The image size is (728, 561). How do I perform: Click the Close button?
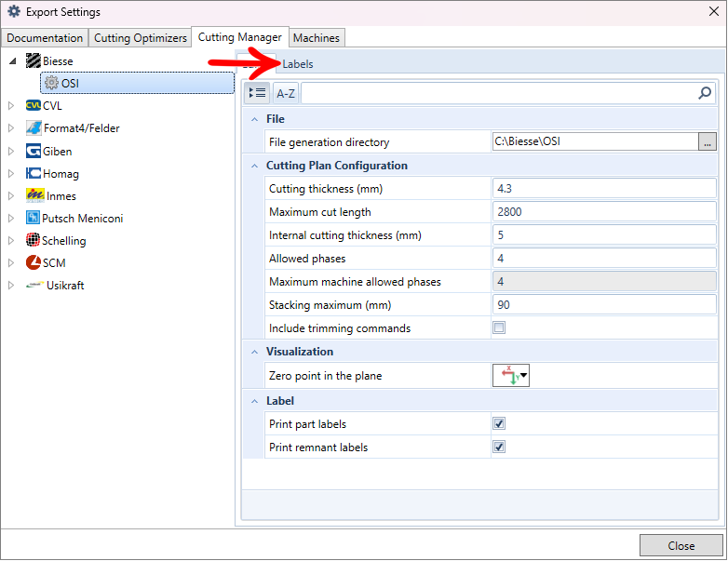[681, 545]
